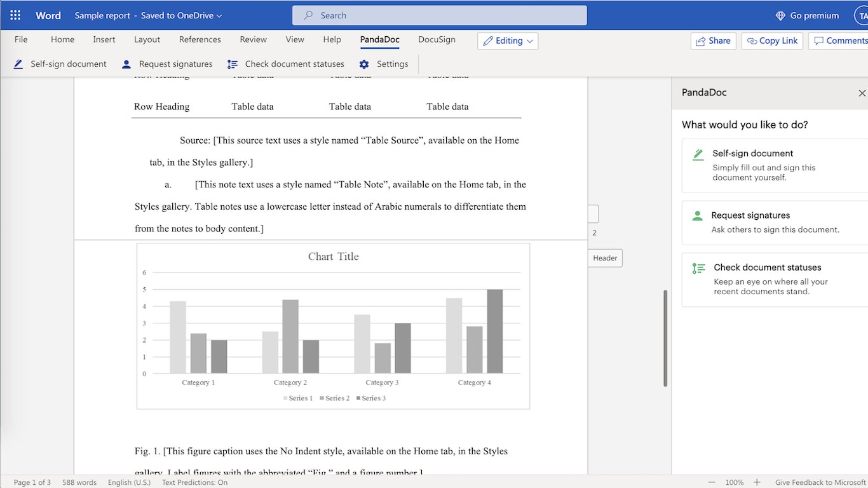Screen dimensions: 868x488
Task: Click the Category 1 axis label
Action: click(198, 383)
